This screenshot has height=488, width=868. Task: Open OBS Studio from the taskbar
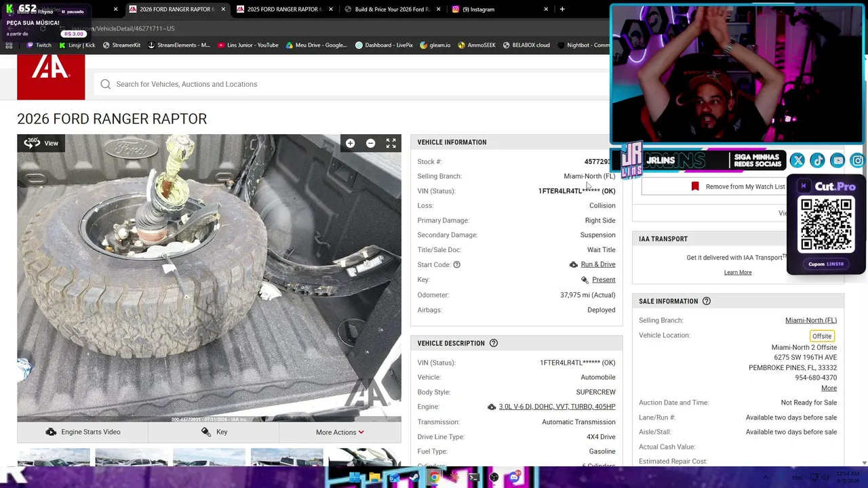coord(494,478)
